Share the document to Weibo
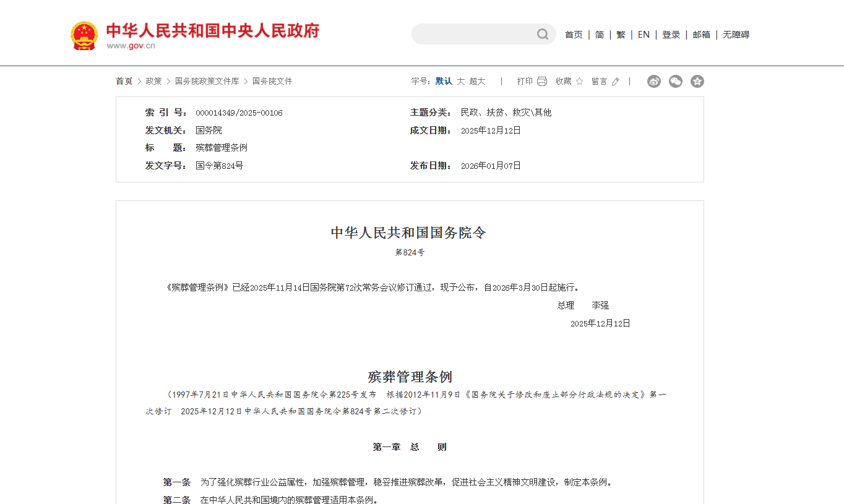This screenshot has height=504, width=844. coord(654,81)
